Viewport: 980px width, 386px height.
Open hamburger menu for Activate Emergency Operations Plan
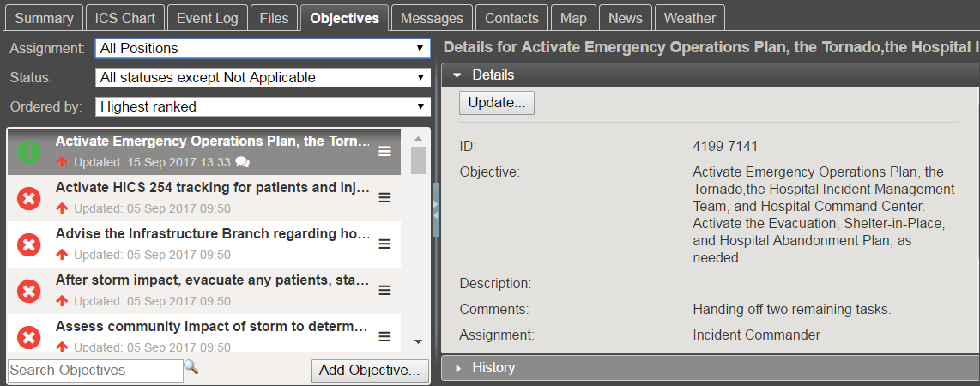tap(385, 152)
